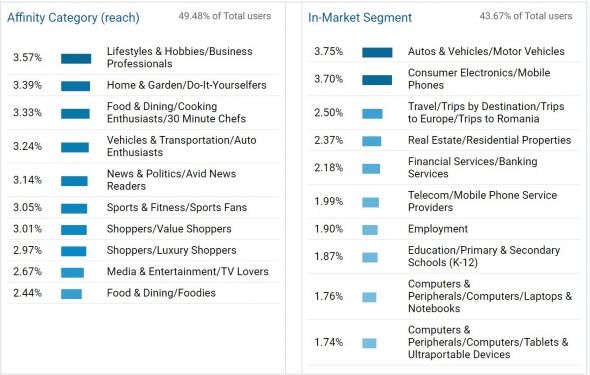Select Autos & Vehicles/Motor Vehicles segment
590x375 pixels.
(486, 51)
